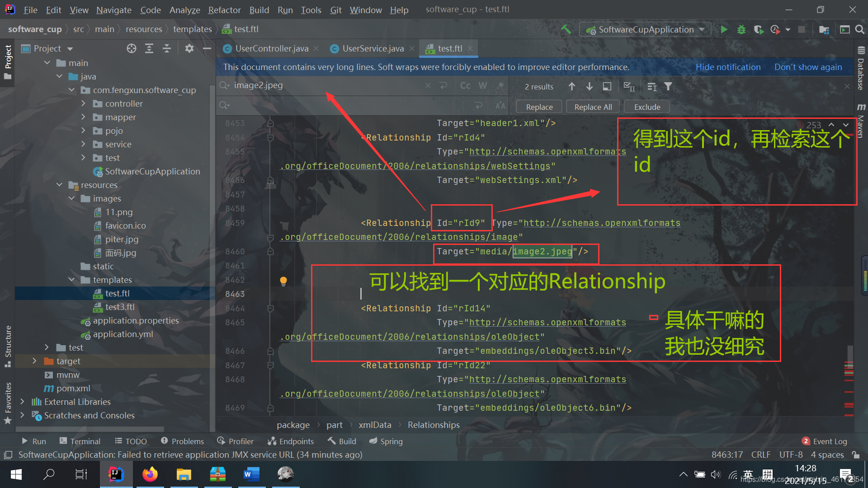This screenshot has height=488, width=868.
Task: Click the next search result arrow
Action: coord(589,86)
